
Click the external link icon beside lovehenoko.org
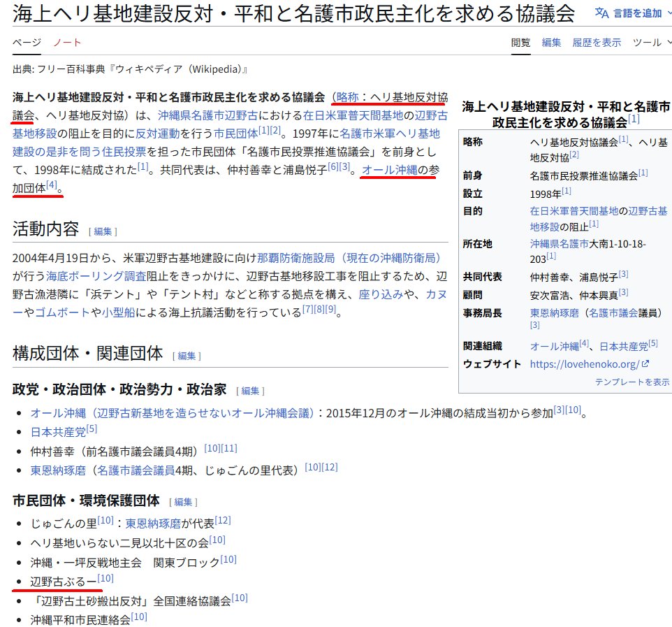[645, 363]
